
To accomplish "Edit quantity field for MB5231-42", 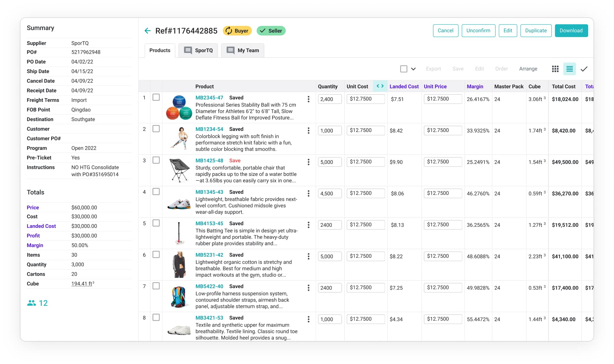I will click(330, 256).
